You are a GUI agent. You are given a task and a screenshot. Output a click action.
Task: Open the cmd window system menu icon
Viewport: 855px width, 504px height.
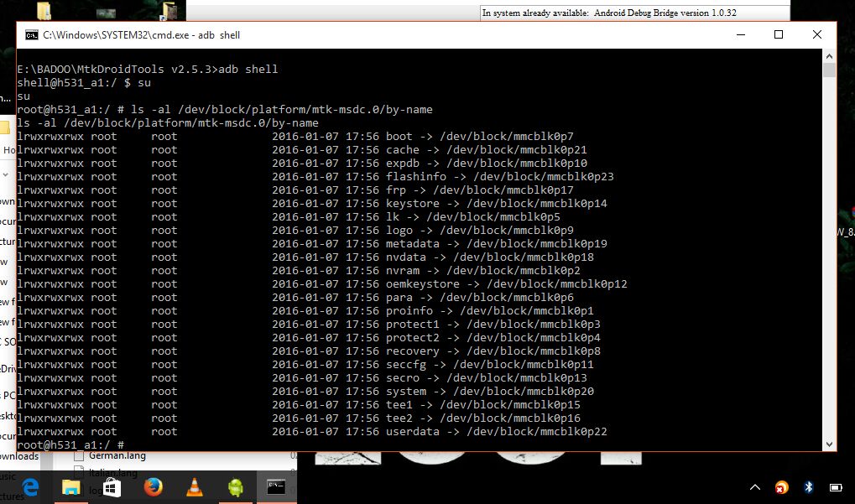point(31,35)
